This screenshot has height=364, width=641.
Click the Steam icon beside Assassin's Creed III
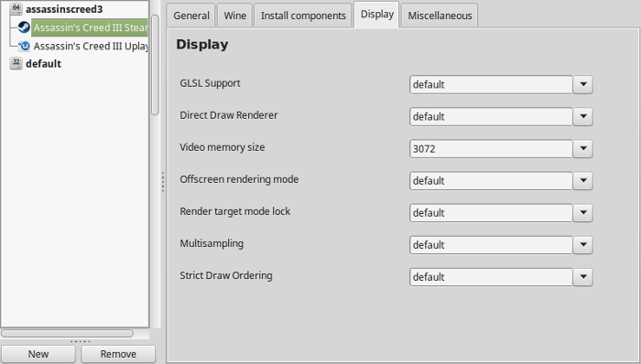tap(24, 27)
